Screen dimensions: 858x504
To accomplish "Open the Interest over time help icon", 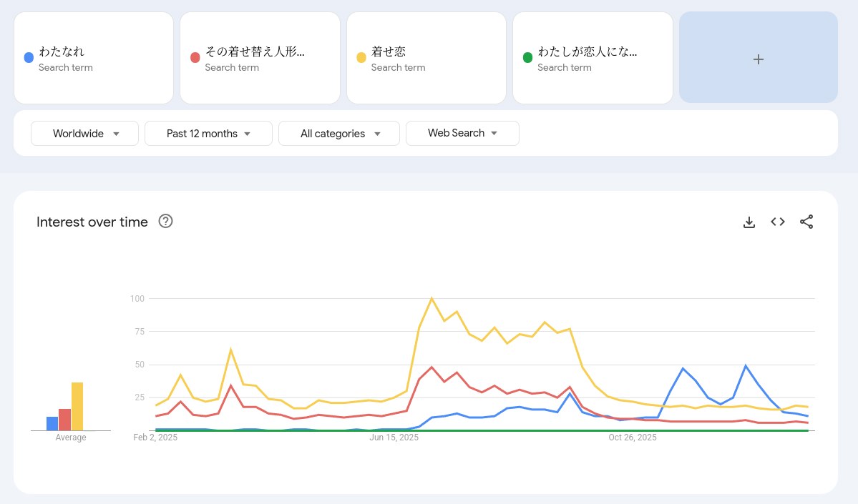I will [166, 222].
